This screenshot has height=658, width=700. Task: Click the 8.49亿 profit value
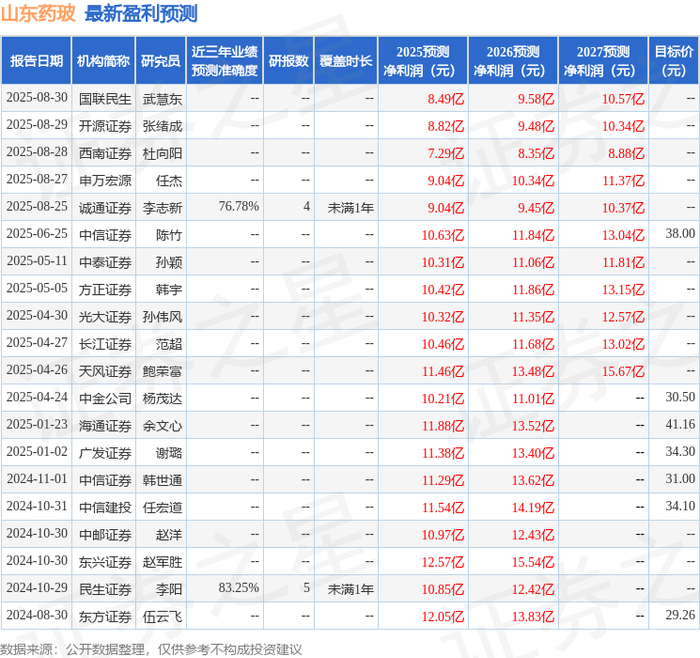pyautogui.click(x=446, y=99)
